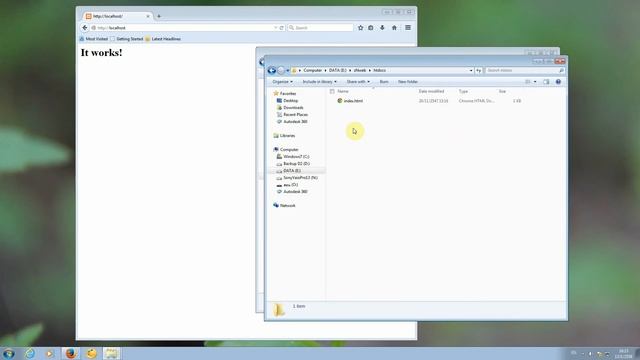Click the Explorer Forward button
This screenshot has height=360, width=640.
pos(281,71)
